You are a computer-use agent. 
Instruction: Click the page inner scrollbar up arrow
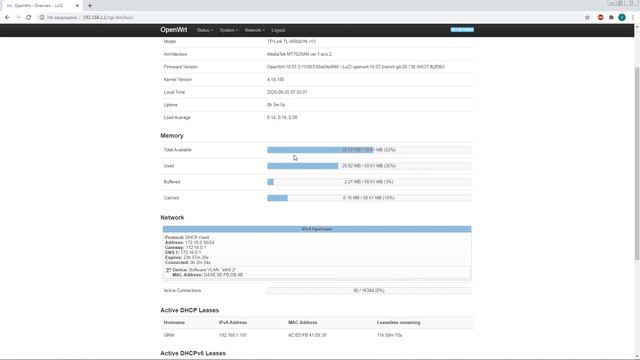tap(637, 27)
